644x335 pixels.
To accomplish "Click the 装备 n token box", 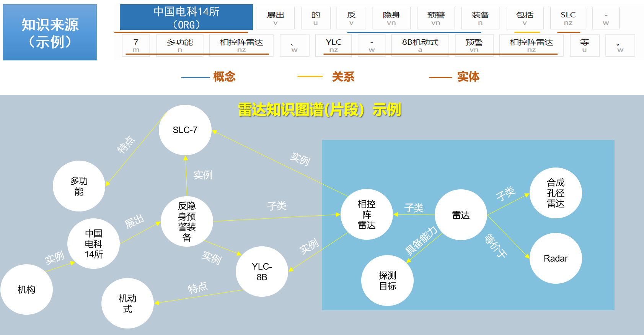I will (x=480, y=18).
